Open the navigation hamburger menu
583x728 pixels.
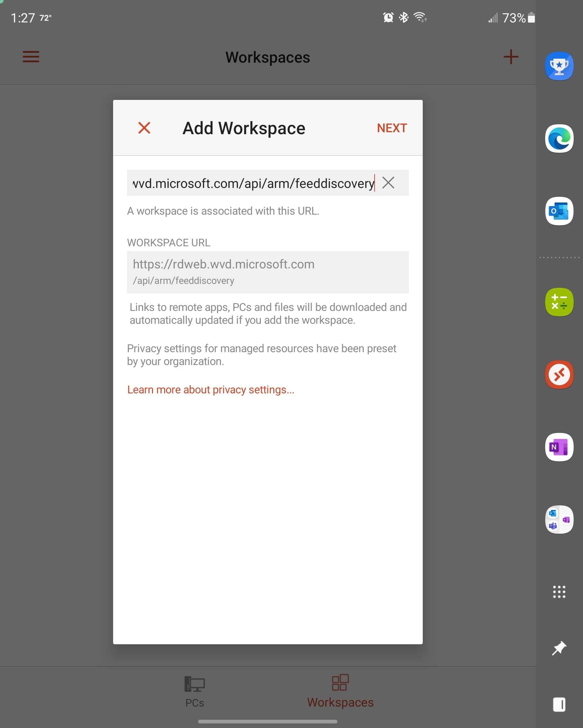[31, 57]
